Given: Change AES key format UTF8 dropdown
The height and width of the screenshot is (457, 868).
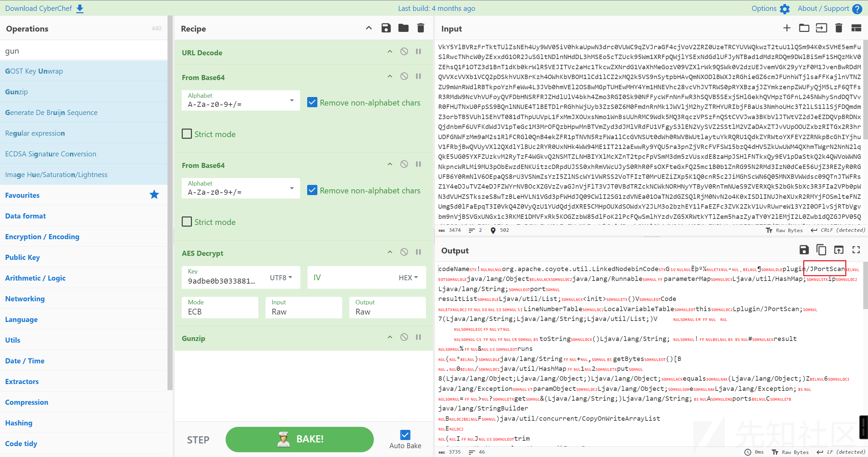Looking at the screenshot, I should tap(281, 278).
